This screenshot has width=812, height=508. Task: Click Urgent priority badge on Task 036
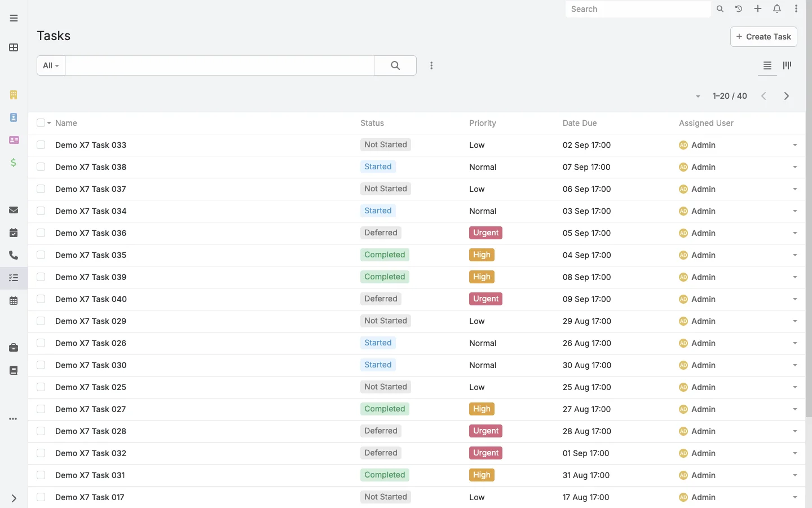pyautogui.click(x=486, y=233)
